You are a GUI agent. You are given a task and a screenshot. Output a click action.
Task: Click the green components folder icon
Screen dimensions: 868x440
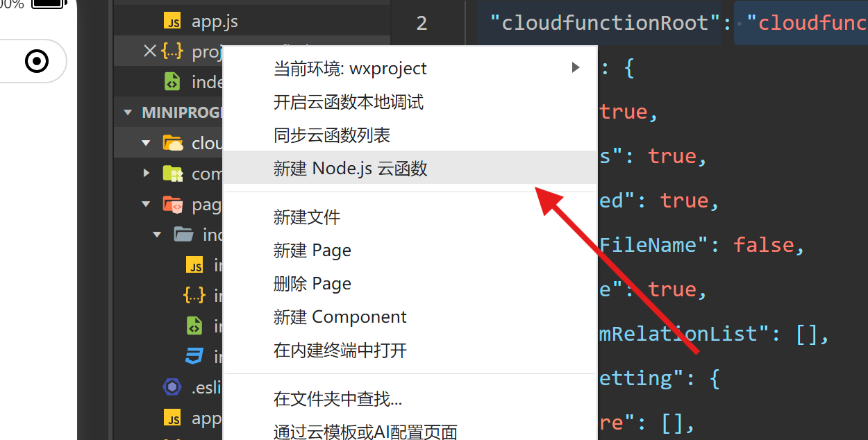tap(174, 173)
